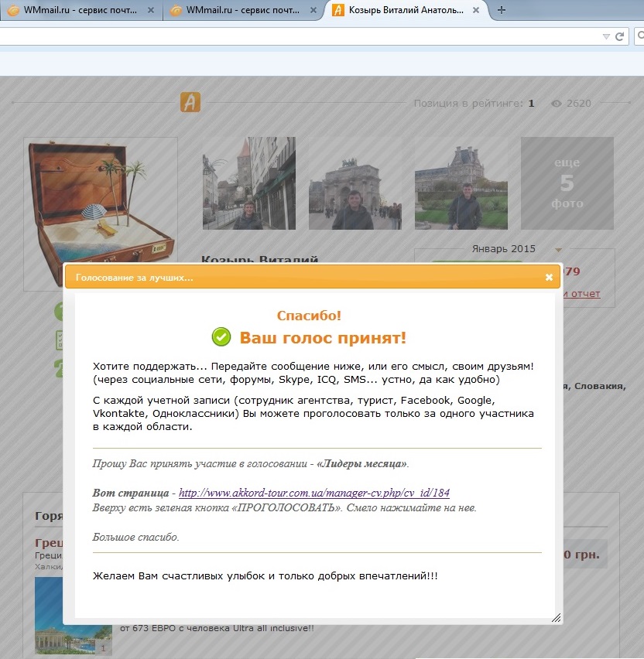The height and width of the screenshot is (659, 644).
Task: Expand the Январь 2015 month dropdown
Action: pyautogui.click(x=558, y=250)
